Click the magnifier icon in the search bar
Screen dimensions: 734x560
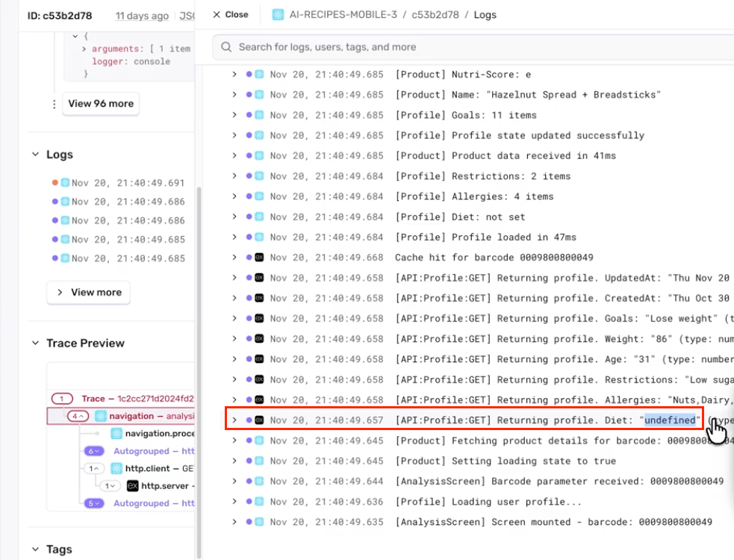coord(225,46)
